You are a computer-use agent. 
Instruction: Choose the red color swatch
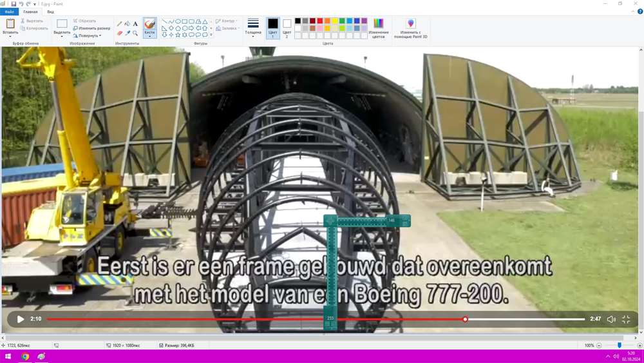[x=320, y=21]
